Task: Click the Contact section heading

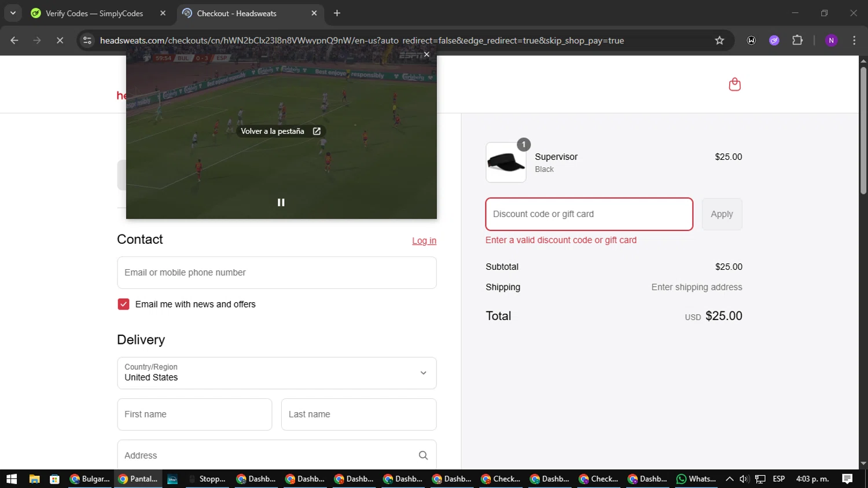Action: tap(139, 240)
